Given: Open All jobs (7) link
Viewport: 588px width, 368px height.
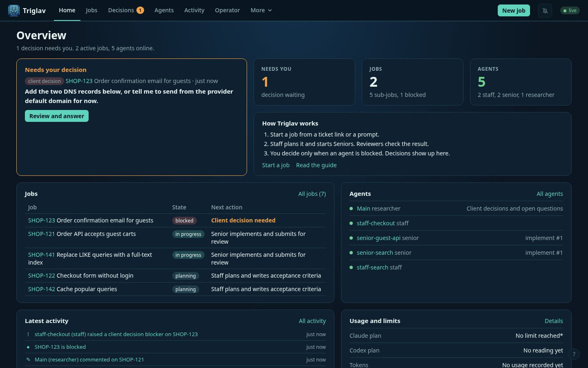Looking at the screenshot, I should click(312, 194).
